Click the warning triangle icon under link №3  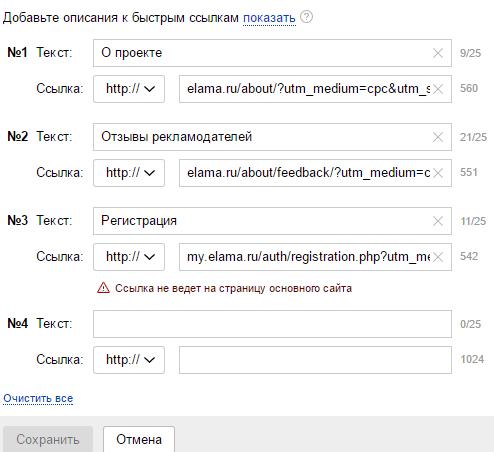pyautogui.click(x=103, y=288)
